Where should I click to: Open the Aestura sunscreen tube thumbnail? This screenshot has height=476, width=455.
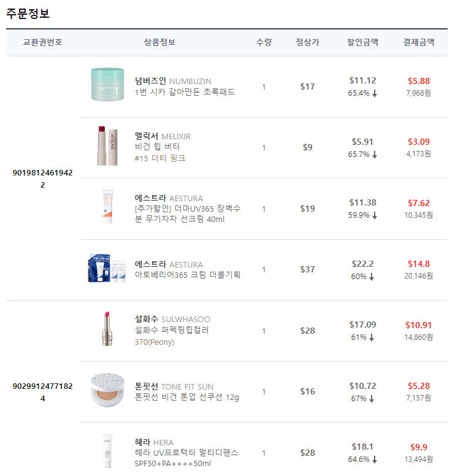pyautogui.click(x=107, y=207)
